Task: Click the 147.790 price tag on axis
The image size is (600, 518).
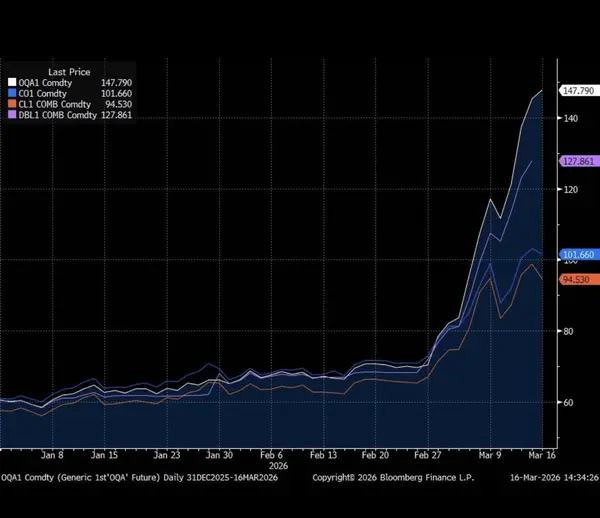Action: tap(579, 91)
